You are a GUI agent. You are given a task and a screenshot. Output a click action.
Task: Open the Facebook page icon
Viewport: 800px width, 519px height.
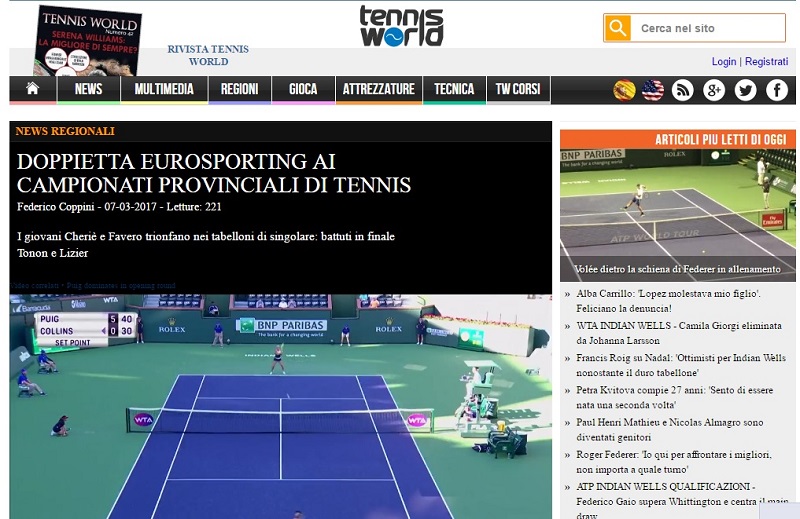tap(777, 90)
